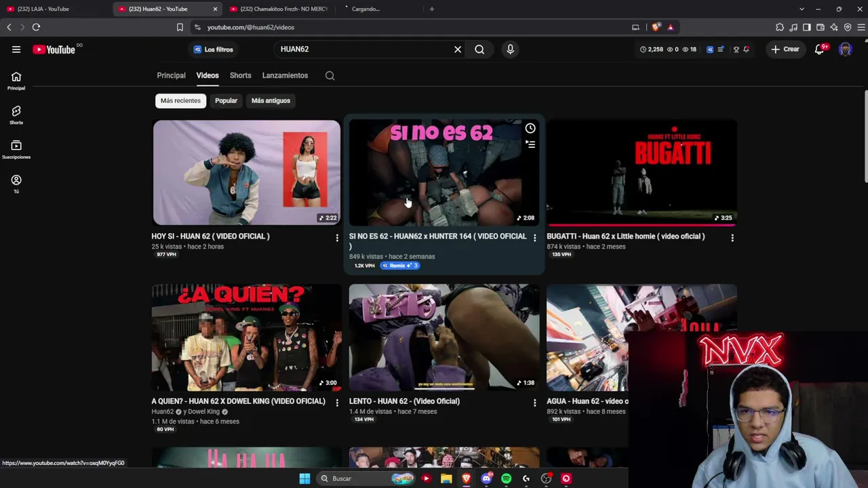Open Brave Wallet icon
The height and width of the screenshot is (488, 868).
[x=821, y=27]
